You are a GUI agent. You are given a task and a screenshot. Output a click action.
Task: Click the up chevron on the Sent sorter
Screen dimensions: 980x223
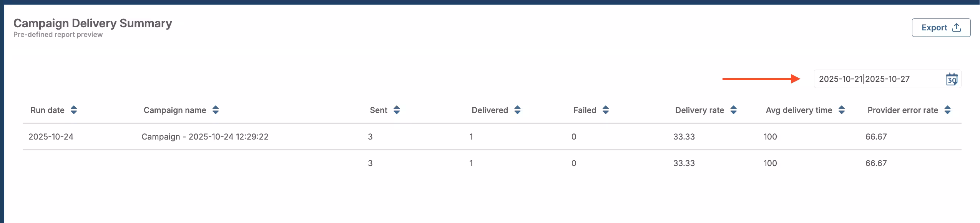(396, 107)
